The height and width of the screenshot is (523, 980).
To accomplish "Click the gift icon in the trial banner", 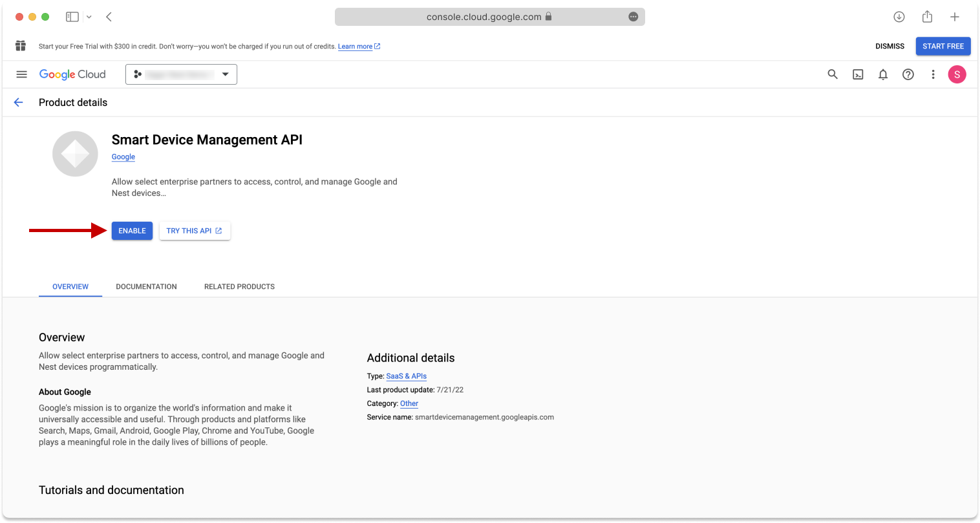I will coord(20,46).
